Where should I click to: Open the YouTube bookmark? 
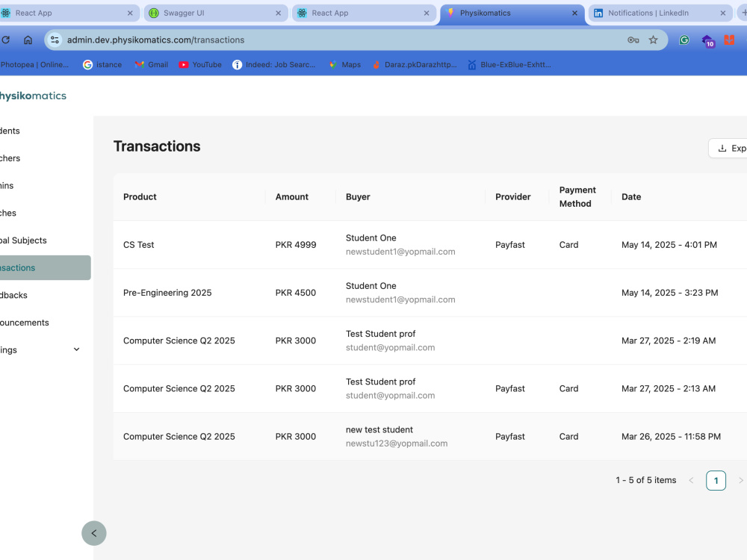[x=200, y=65]
